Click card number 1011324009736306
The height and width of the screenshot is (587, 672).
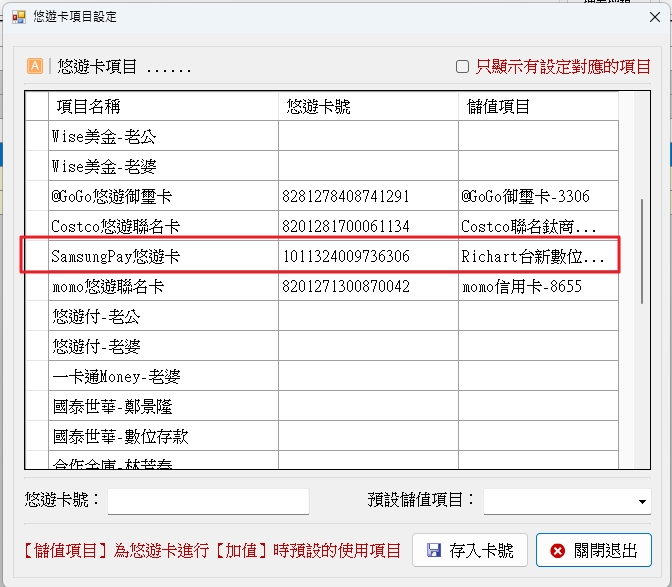(346, 256)
